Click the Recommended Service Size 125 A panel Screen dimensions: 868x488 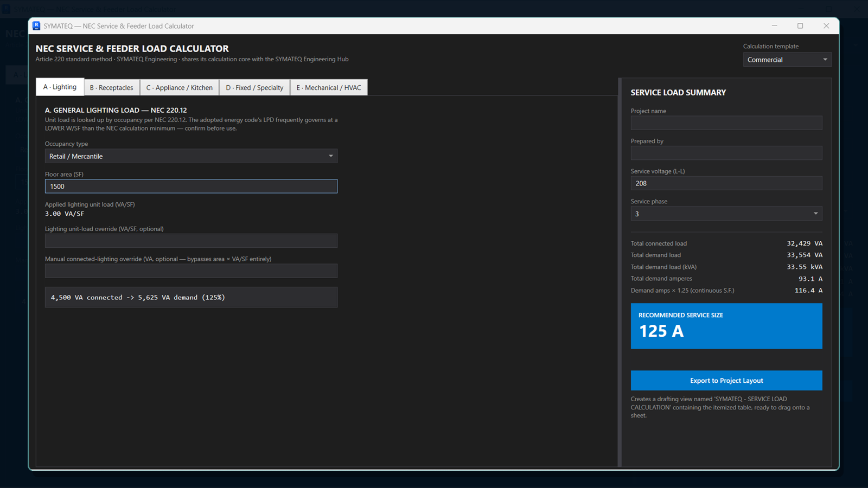click(726, 326)
